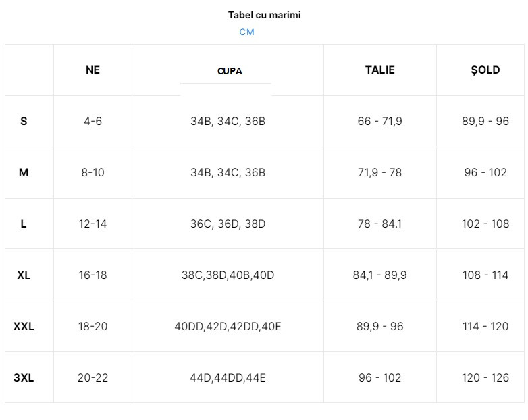Select the XXL size row label
The width and height of the screenshot is (528, 420).
24,326
